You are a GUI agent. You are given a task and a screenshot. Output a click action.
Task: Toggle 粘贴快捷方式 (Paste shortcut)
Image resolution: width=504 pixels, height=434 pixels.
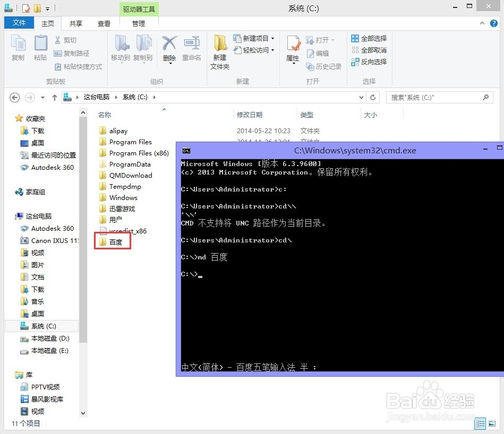click(78, 67)
